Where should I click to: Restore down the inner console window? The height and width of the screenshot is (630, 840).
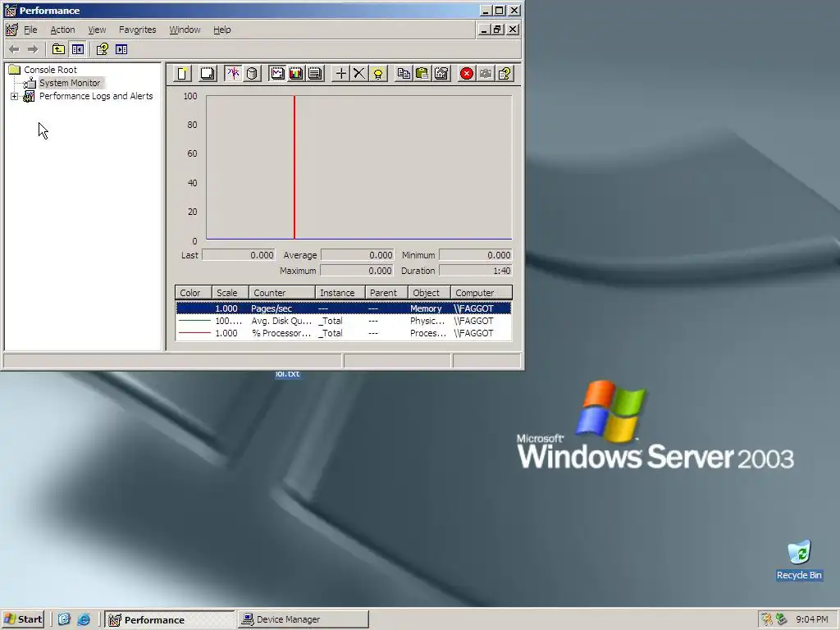[x=498, y=30]
